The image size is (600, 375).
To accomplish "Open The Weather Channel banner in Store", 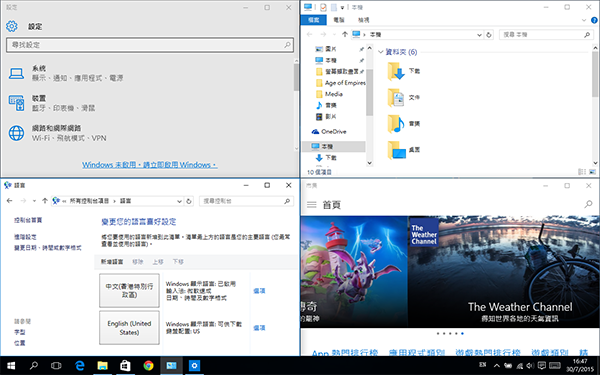I will click(504, 272).
